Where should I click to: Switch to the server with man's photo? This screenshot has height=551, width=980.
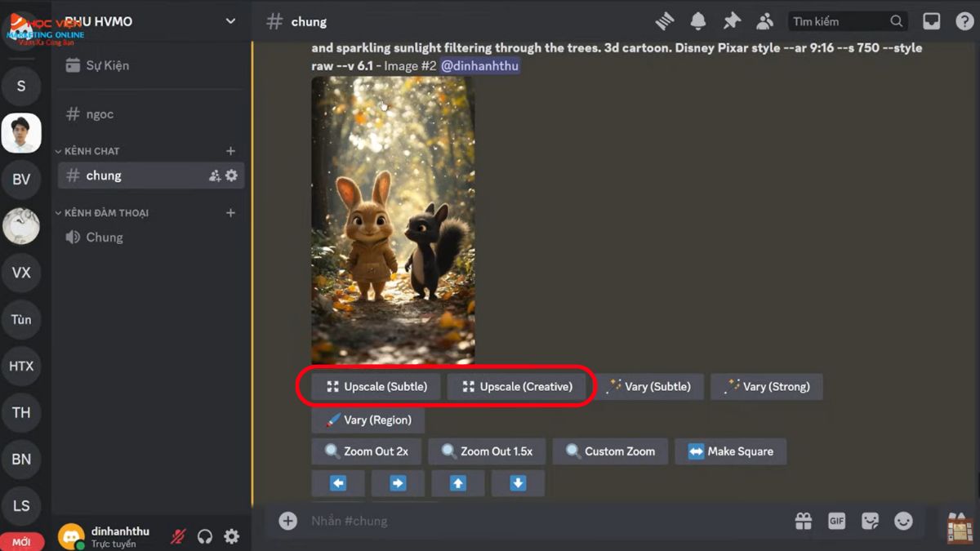[21, 133]
